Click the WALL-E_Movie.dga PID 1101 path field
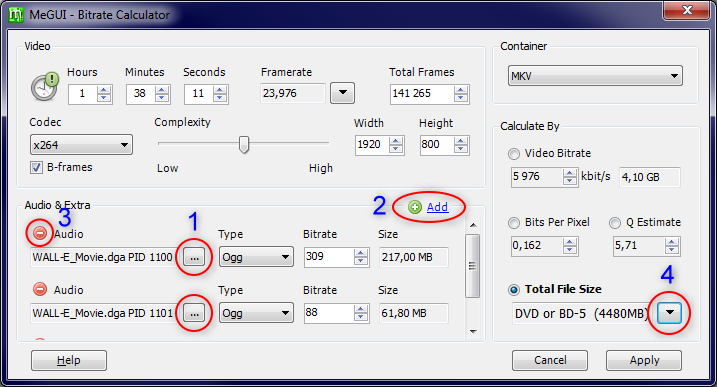 coord(105,313)
